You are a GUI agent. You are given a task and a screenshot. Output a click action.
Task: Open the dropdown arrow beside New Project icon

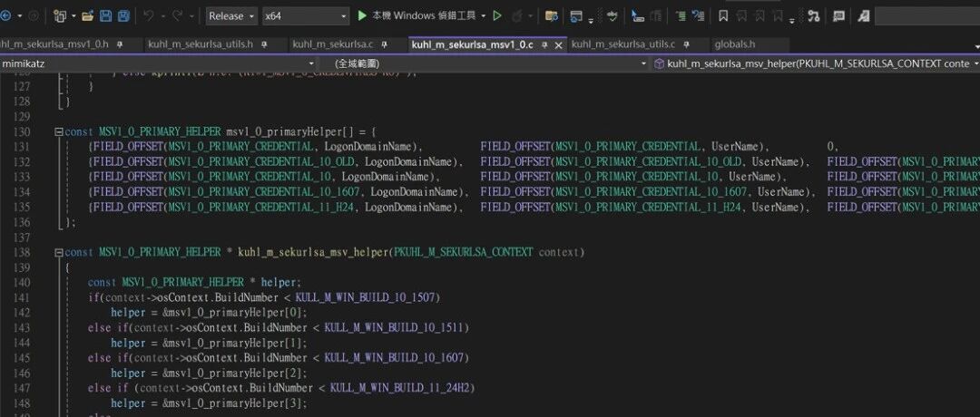(73, 17)
